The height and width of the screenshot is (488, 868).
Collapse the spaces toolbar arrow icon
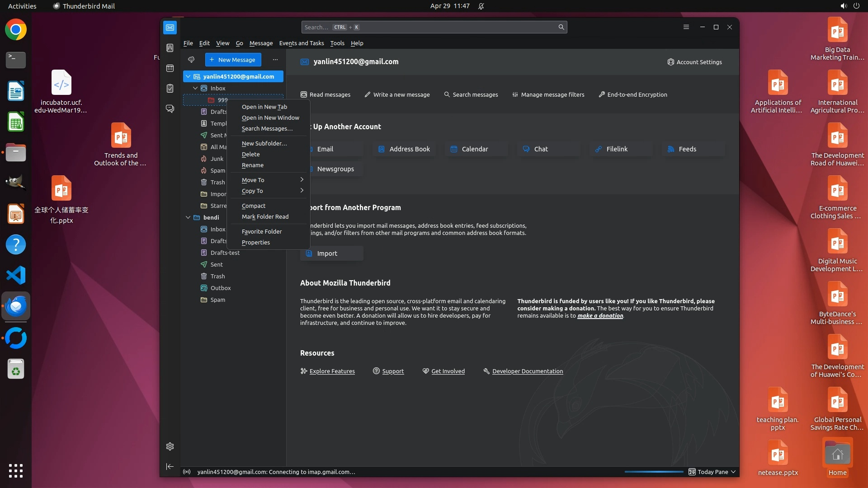click(170, 466)
